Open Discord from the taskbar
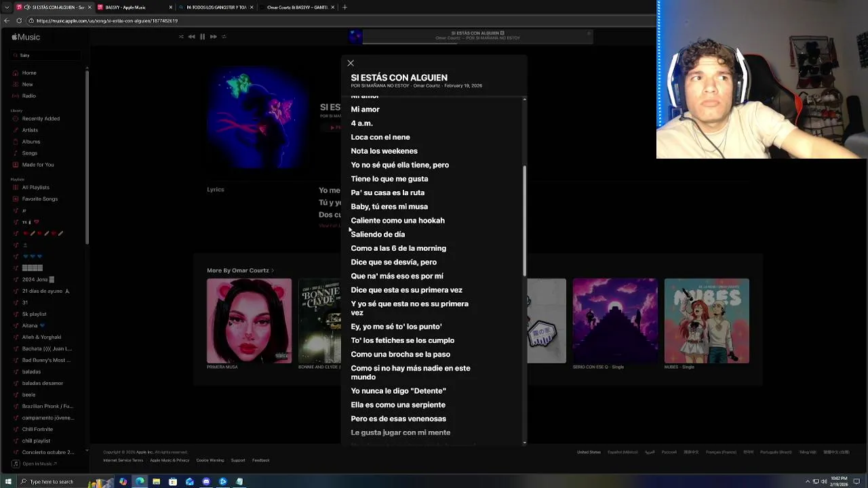 coord(206,482)
